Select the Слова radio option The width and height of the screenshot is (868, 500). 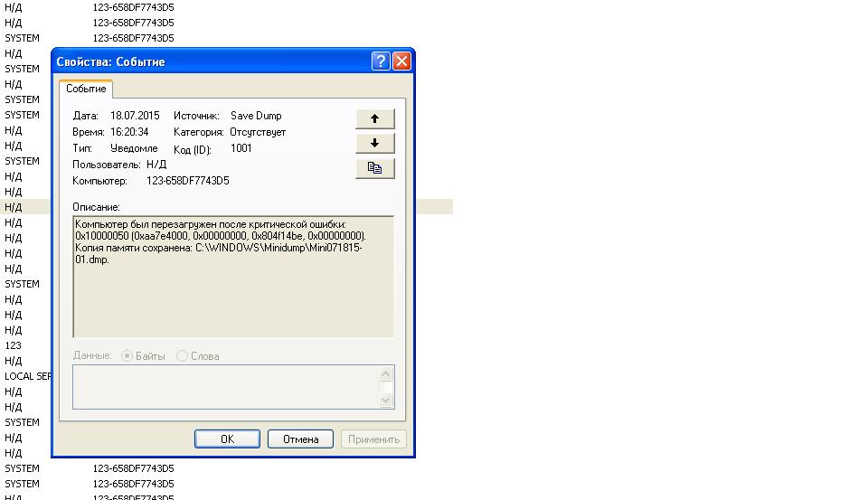(x=198, y=356)
